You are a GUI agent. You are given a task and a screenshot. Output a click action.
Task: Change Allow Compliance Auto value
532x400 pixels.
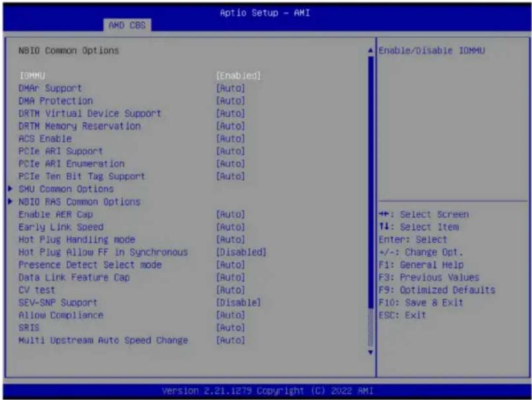[x=230, y=315]
